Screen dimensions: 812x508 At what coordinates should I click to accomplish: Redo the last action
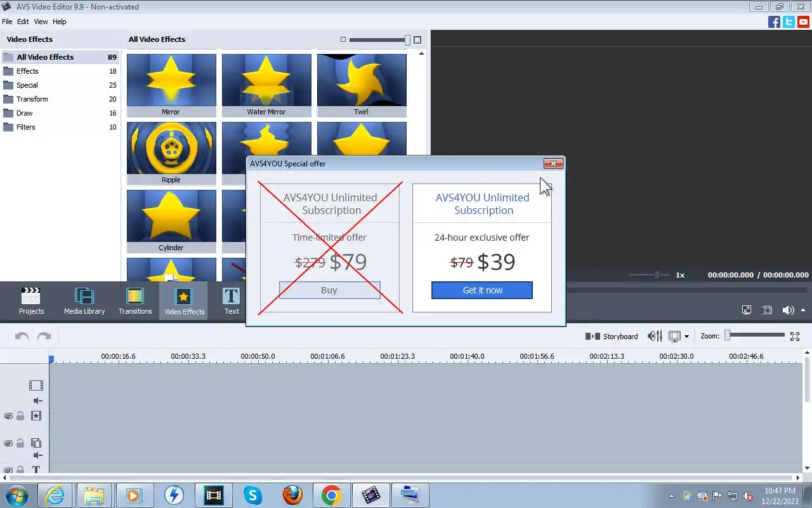click(x=44, y=337)
